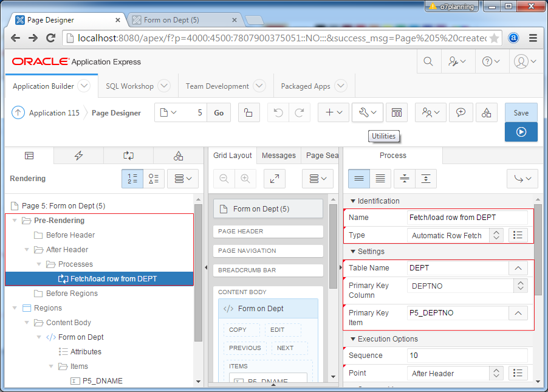Click the Shared Components toolbar icon
The image size is (548, 392).
pyautogui.click(x=487, y=112)
